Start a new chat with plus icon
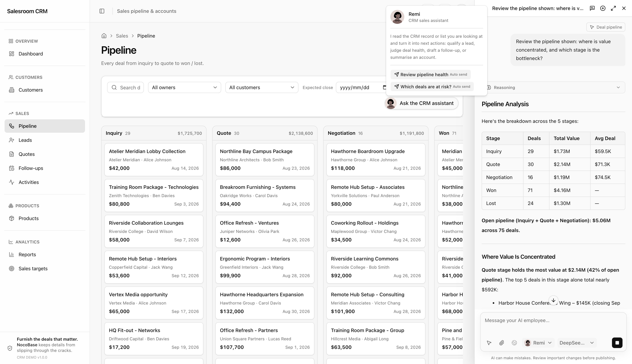This screenshot has height=364, width=632. point(603,8)
